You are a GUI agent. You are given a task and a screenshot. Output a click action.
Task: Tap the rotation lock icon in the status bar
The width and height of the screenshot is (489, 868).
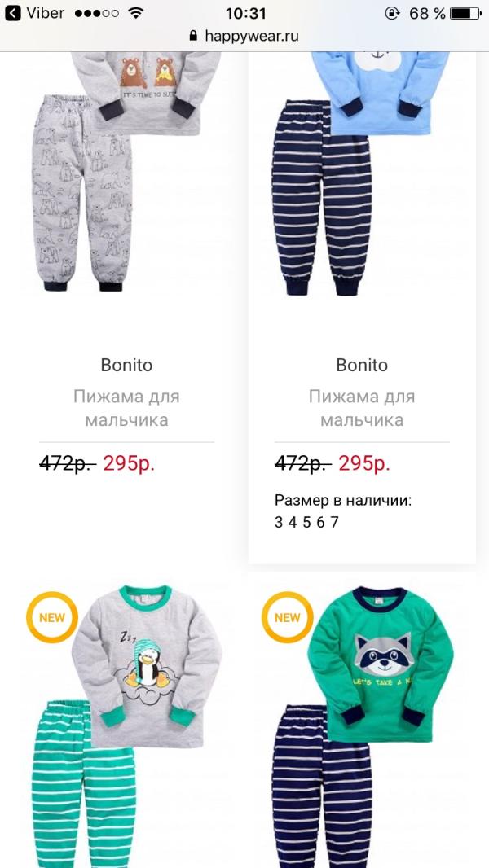(394, 14)
